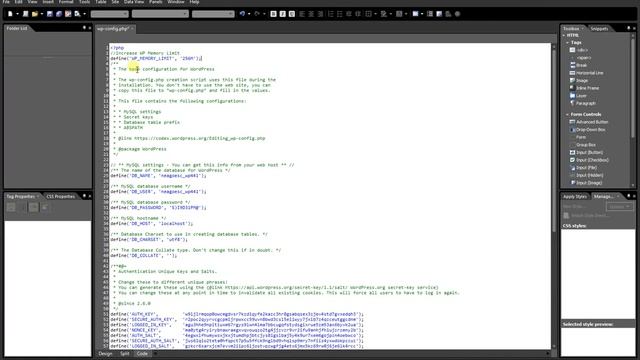The width and height of the screenshot is (640, 360).
Task: Open the Window menu
Action: 176,2
